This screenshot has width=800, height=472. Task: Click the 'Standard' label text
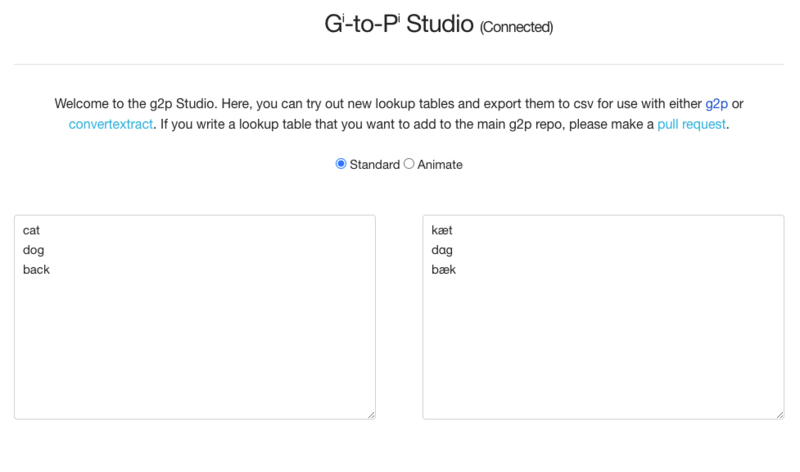pos(374,165)
